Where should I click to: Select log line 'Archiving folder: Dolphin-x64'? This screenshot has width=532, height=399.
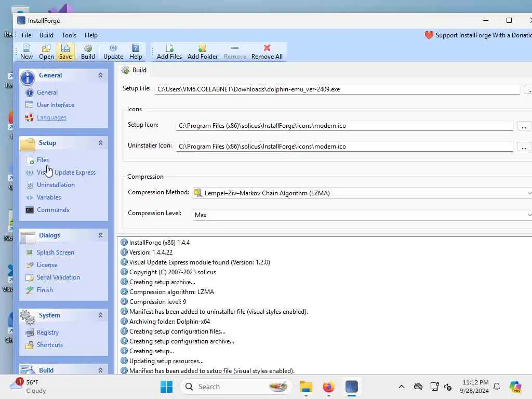click(x=170, y=321)
